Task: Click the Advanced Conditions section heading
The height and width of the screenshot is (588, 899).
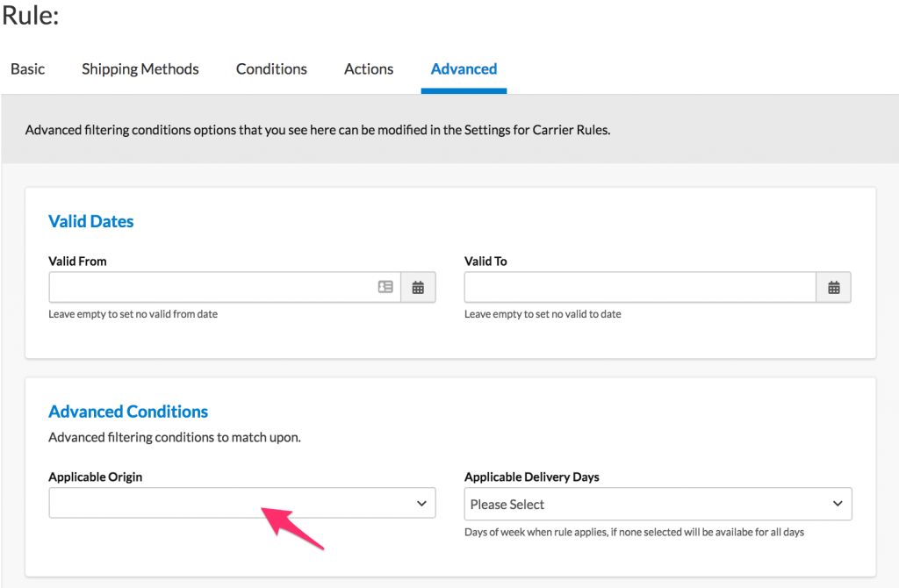Action: tap(128, 412)
